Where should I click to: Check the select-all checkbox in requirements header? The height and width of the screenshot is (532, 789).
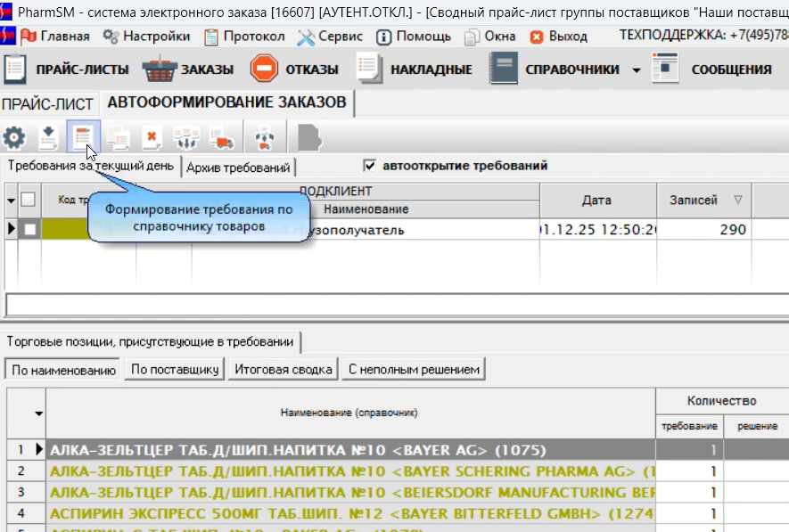(29, 200)
